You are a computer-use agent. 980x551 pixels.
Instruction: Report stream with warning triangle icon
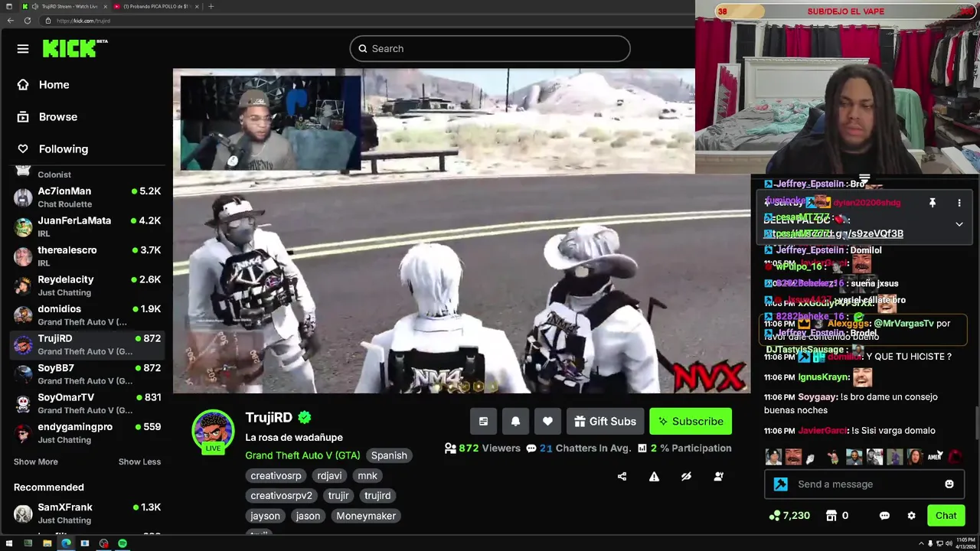[x=654, y=476]
